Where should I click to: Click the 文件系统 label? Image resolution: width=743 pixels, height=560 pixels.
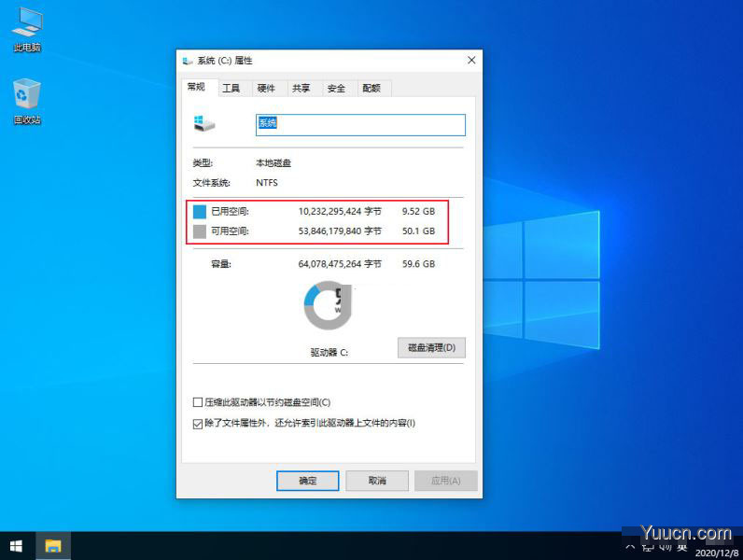[x=211, y=183]
